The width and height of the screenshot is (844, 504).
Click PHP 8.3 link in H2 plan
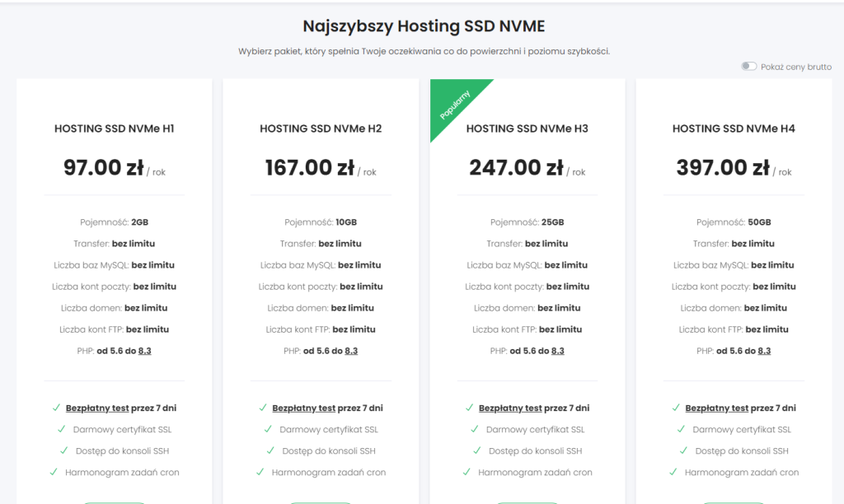[x=351, y=351]
